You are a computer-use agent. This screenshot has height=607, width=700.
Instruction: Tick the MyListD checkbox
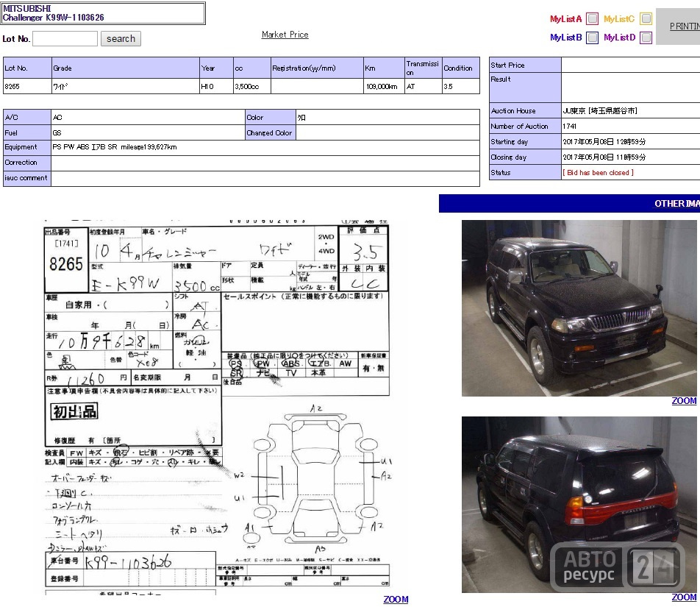(646, 38)
